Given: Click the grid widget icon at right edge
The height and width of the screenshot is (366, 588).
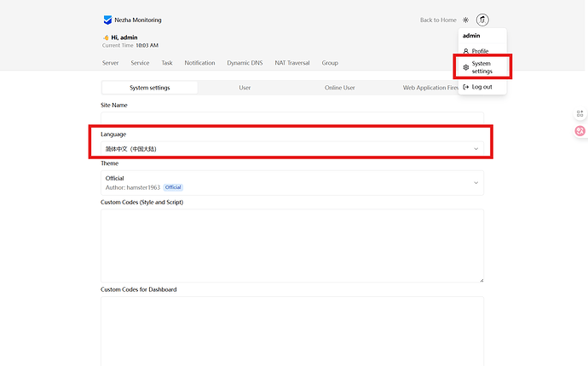Looking at the screenshot, I should click(x=579, y=113).
